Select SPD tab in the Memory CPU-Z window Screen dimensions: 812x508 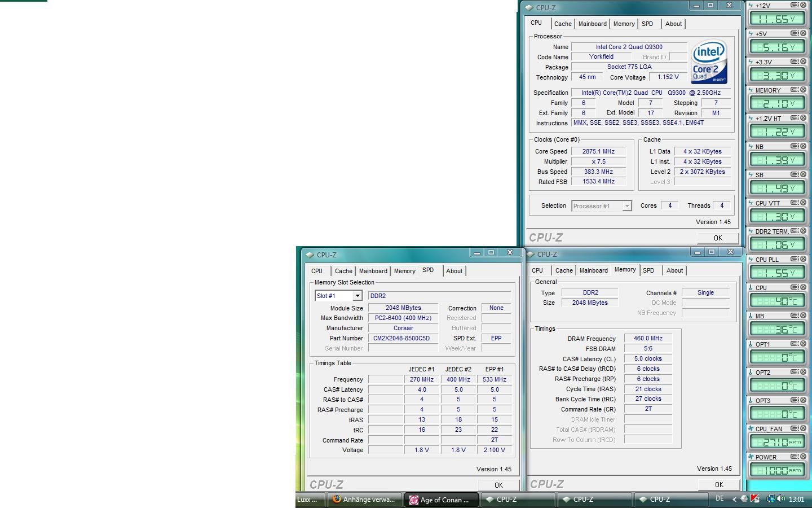pos(648,270)
